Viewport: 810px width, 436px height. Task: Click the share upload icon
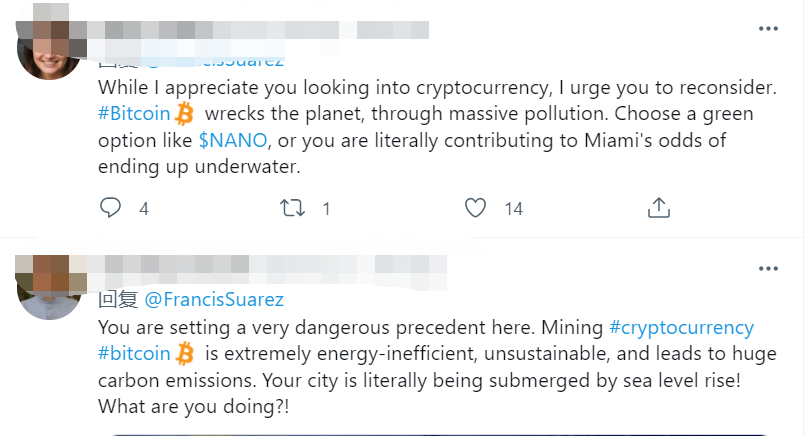pyautogui.click(x=658, y=208)
